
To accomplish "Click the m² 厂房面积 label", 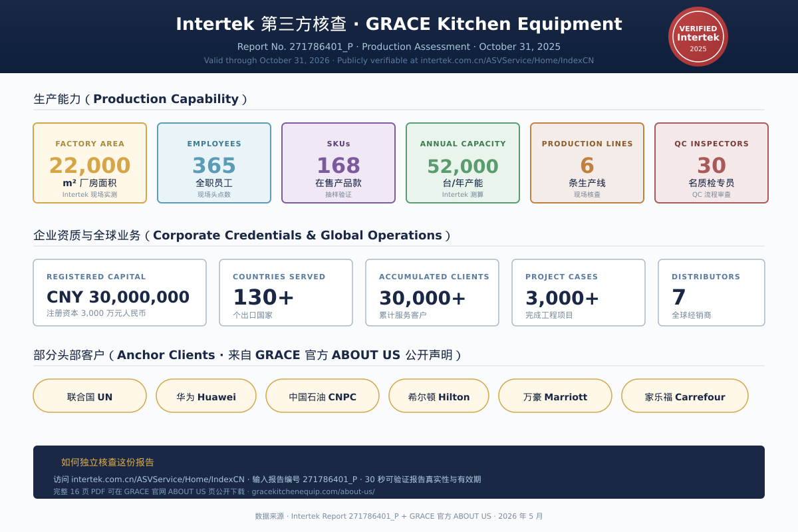I will [x=90, y=183].
